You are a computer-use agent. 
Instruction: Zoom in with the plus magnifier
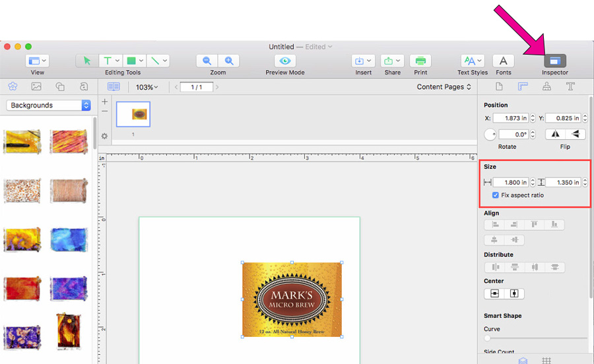pos(229,61)
